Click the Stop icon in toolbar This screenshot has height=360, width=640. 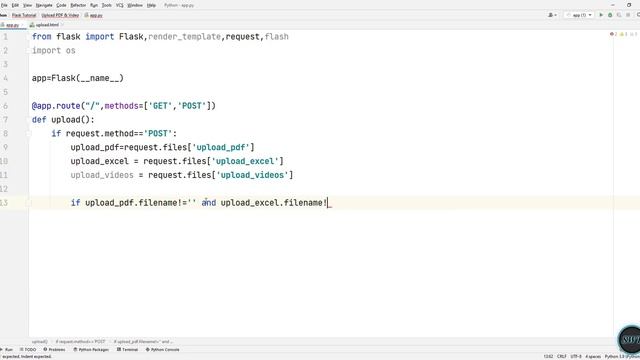click(628, 15)
